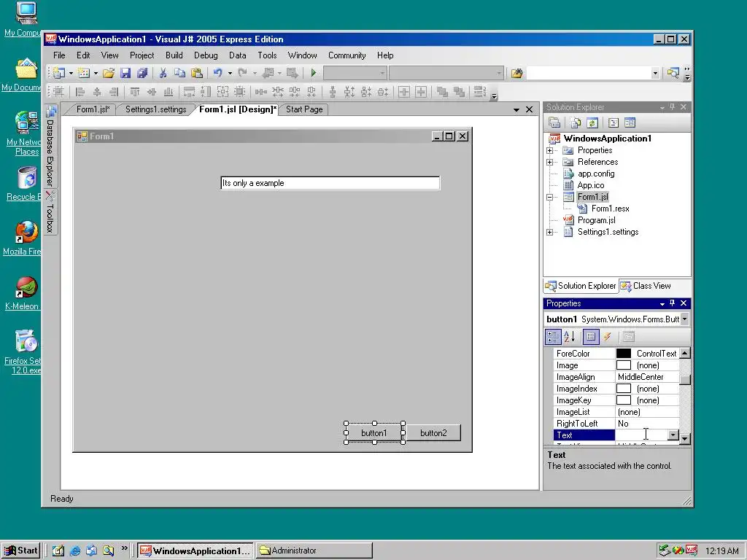
Task: Click the Add New Item toolbar icon
Action: [x=84, y=73]
